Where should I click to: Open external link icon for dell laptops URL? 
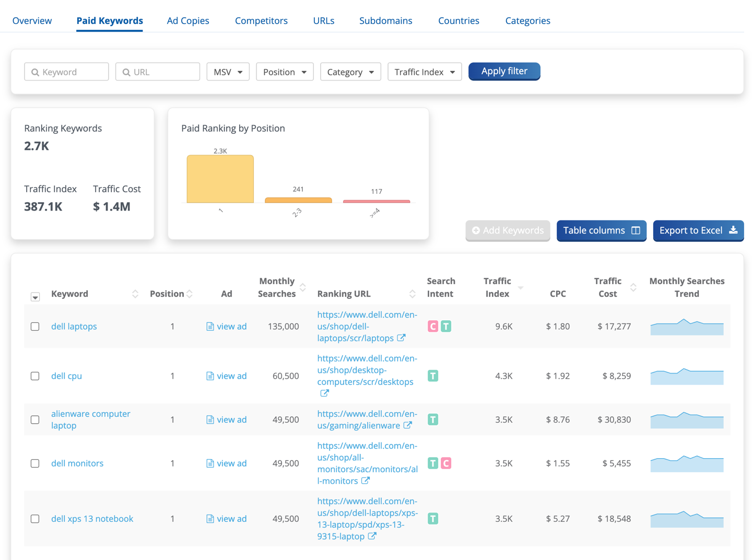(401, 338)
